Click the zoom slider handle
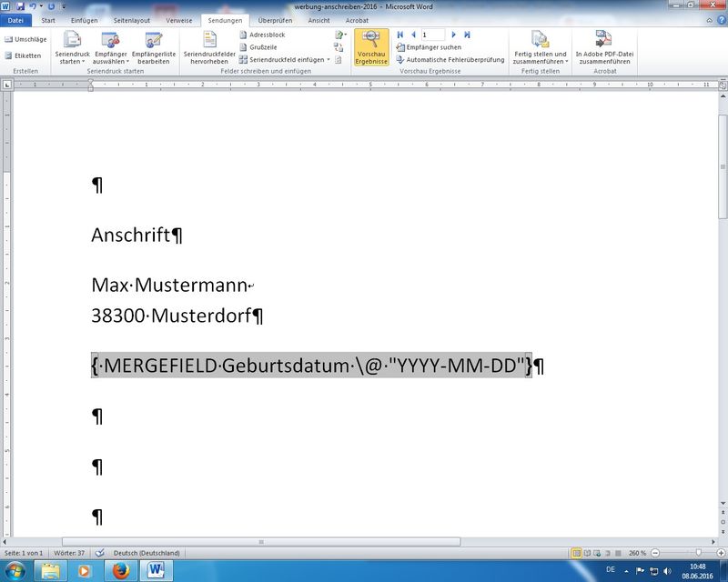Screen dimensions: 728x582 698,553
